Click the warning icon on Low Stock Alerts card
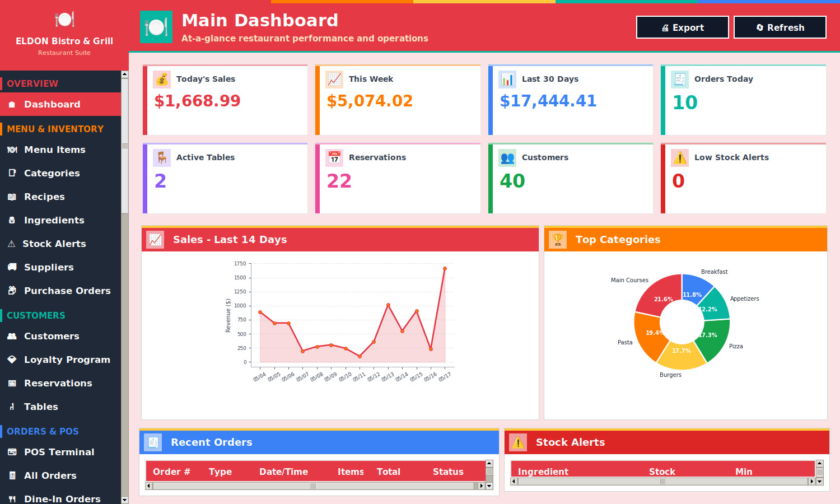Screen dimensions: 840x504 pos(680,158)
